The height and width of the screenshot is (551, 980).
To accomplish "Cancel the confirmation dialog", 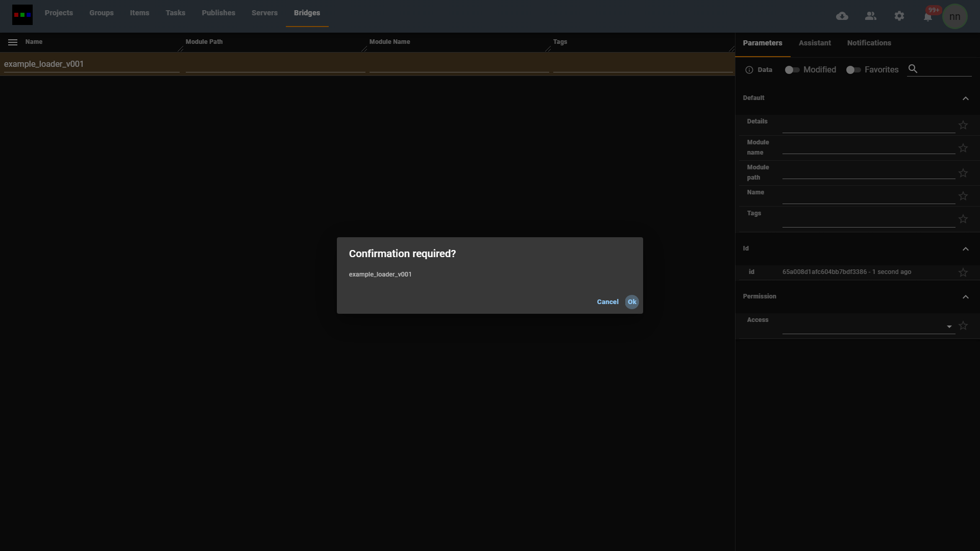I will point(607,302).
